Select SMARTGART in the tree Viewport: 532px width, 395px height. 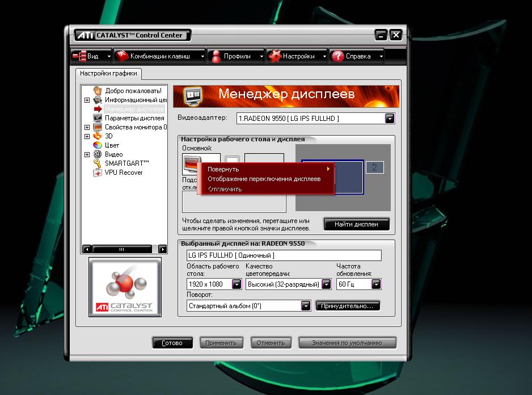pyautogui.click(x=126, y=163)
